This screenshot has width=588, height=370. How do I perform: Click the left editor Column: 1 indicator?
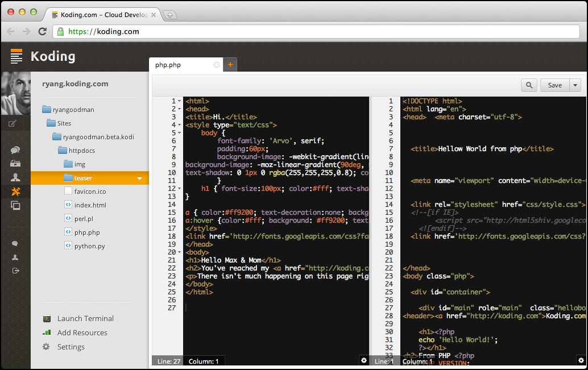(x=204, y=361)
